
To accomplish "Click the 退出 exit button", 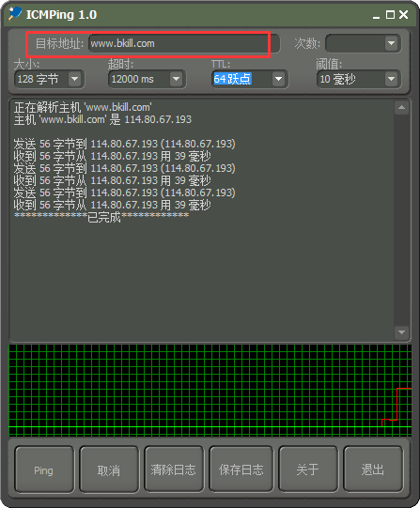I will click(373, 470).
